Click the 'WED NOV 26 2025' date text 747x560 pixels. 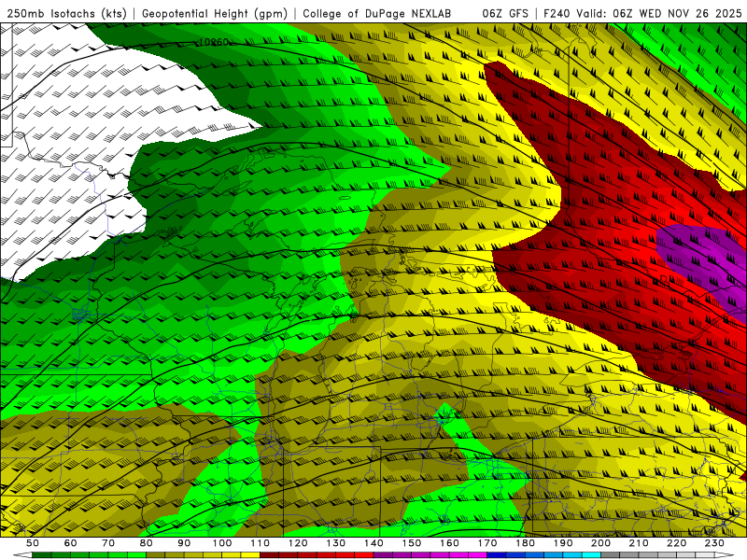click(690, 13)
